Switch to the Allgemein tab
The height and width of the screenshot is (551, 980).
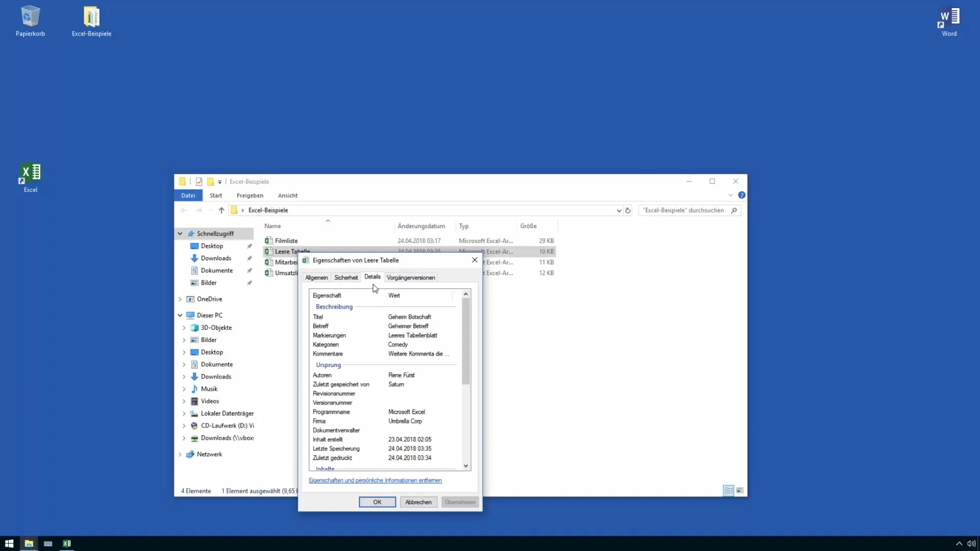pyautogui.click(x=316, y=277)
